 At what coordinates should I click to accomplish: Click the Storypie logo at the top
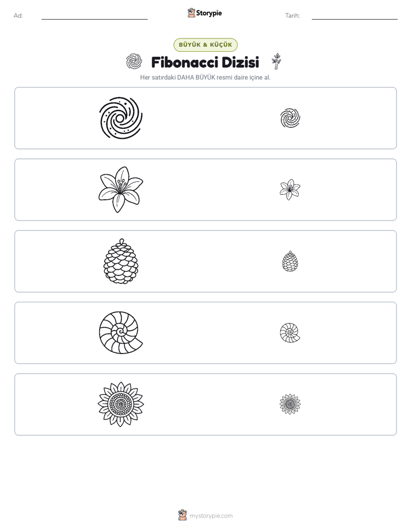tap(204, 13)
